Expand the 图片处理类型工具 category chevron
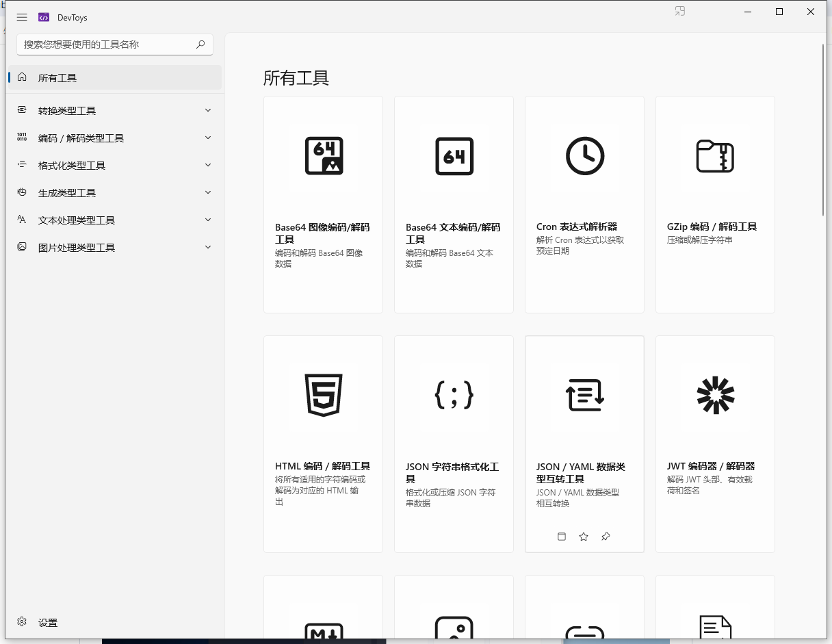This screenshot has width=832, height=644. coord(208,247)
